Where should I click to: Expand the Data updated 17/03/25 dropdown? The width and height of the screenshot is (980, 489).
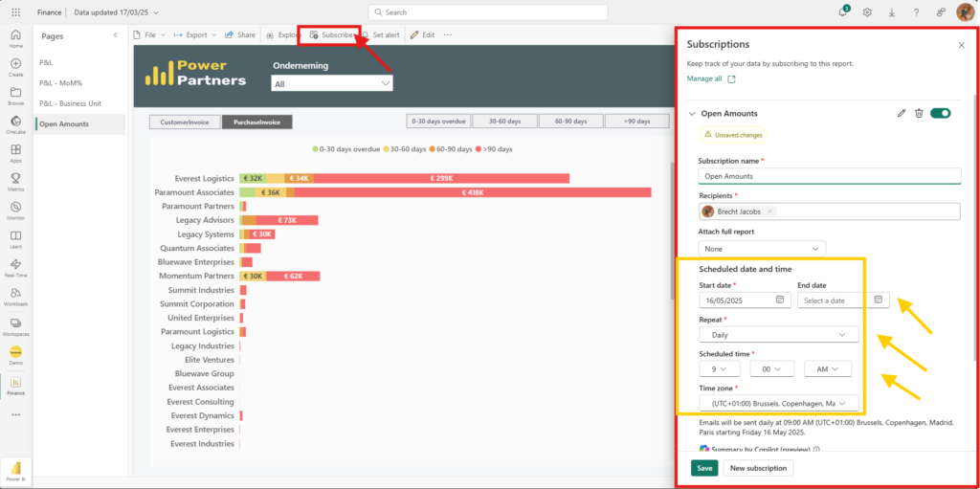pos(116,11)
